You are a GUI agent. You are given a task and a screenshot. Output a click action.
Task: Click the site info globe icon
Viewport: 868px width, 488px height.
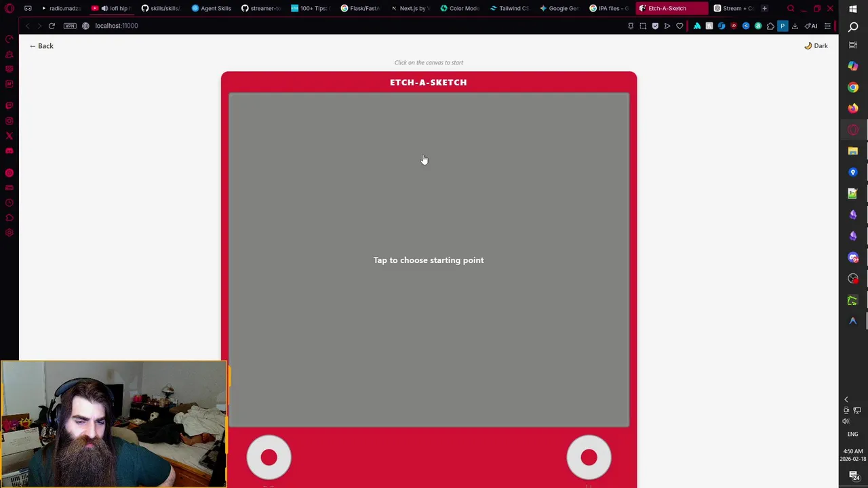tap(85, 26)
